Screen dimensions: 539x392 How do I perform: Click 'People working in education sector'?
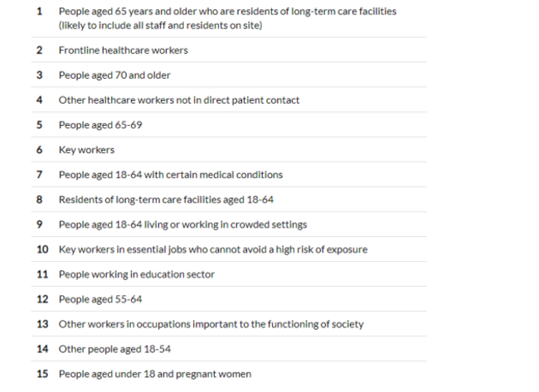point(136,274)
